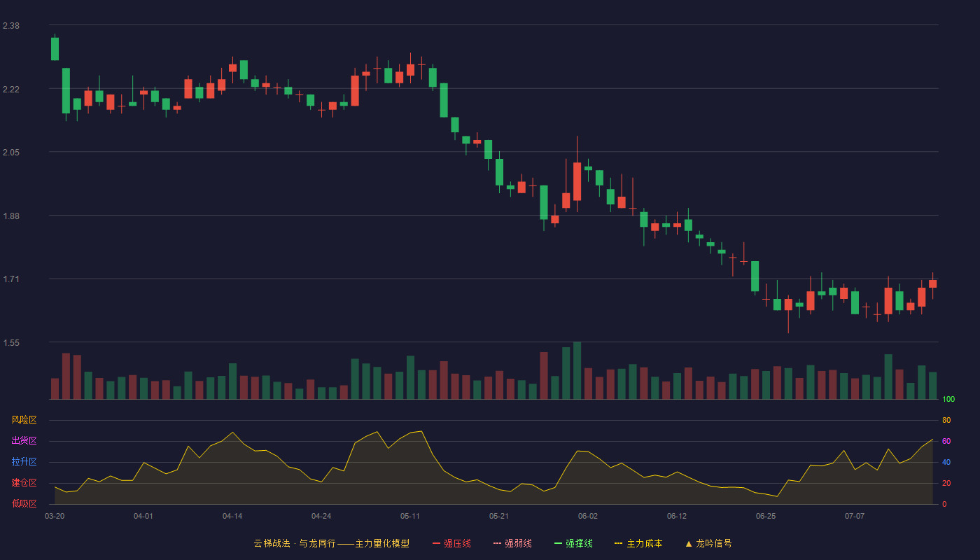
Task: Click the 云梯战法 · 与龙同行 title text
Action: [x=295, y=543]
